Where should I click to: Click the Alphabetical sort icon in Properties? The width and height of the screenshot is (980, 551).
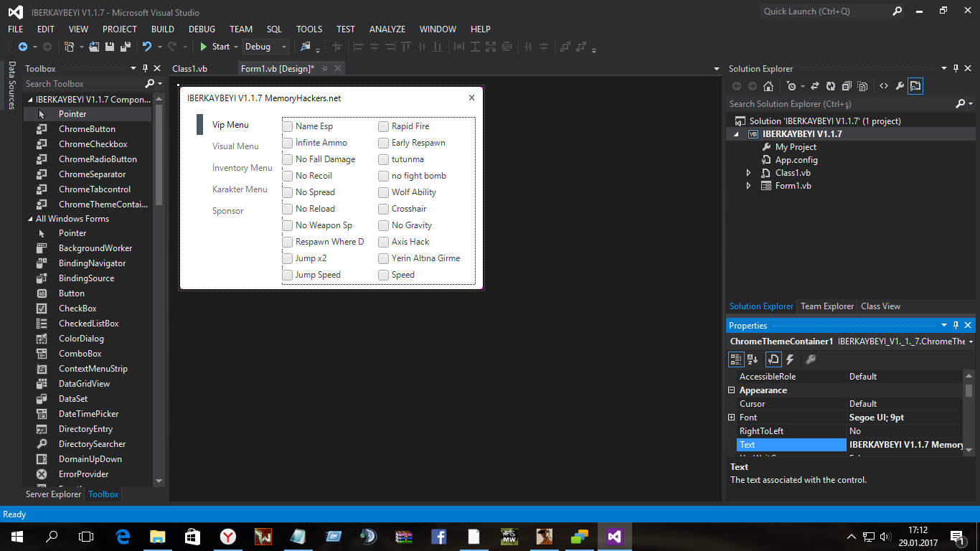pyautogui.click(x=753, y=359)
